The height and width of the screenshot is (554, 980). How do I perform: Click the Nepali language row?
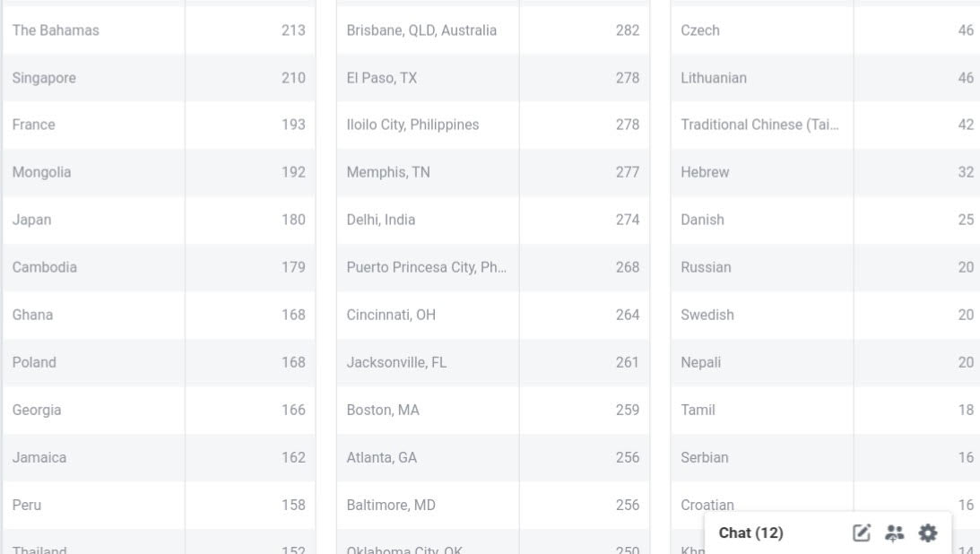[x=701, y=362]
